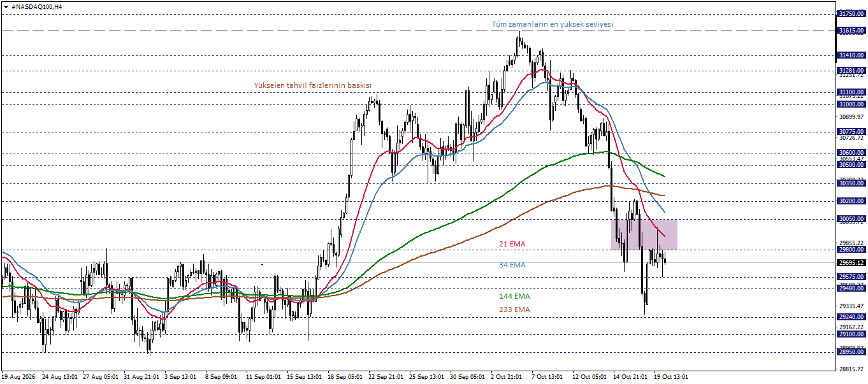868x384 pixels.
Task: Click the 29575.00 price level tag
Action: (851, 277)
